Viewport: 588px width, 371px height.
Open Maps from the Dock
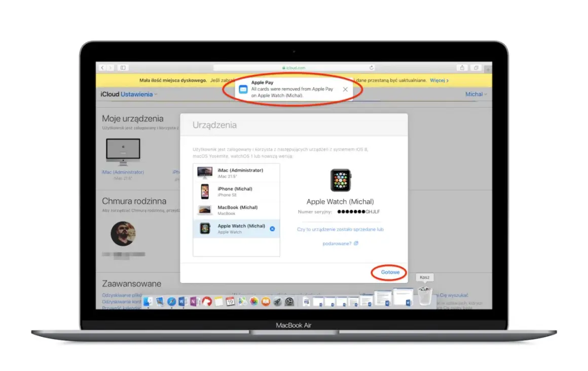click(243, 302)
